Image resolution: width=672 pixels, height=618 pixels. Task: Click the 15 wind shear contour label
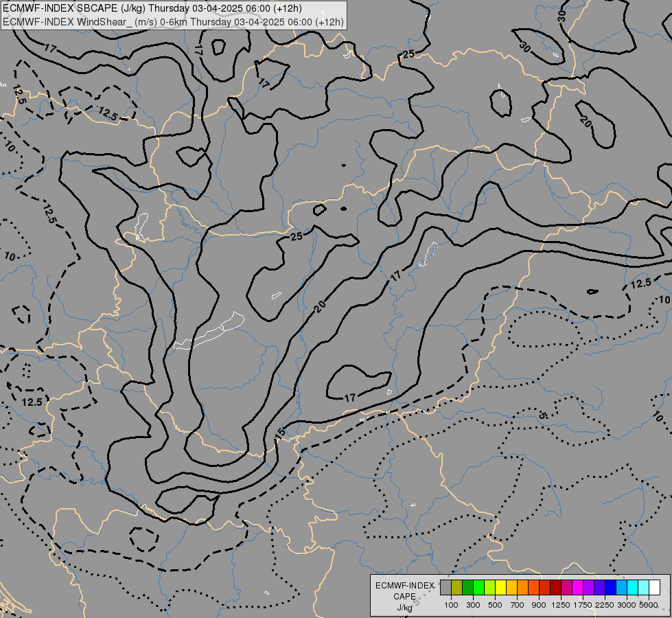point(280,433)
